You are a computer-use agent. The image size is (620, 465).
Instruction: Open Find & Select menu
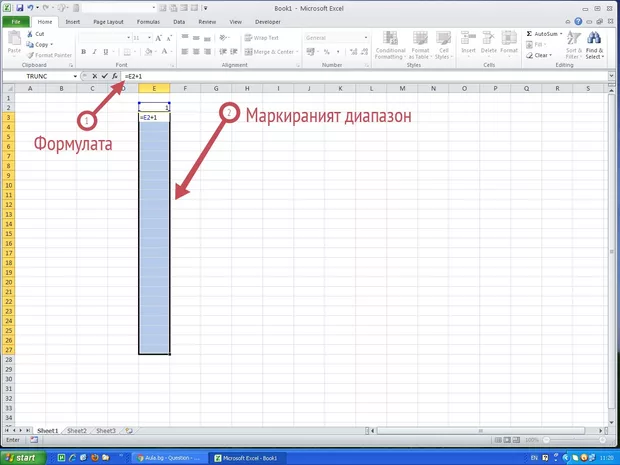click(594, 45)
